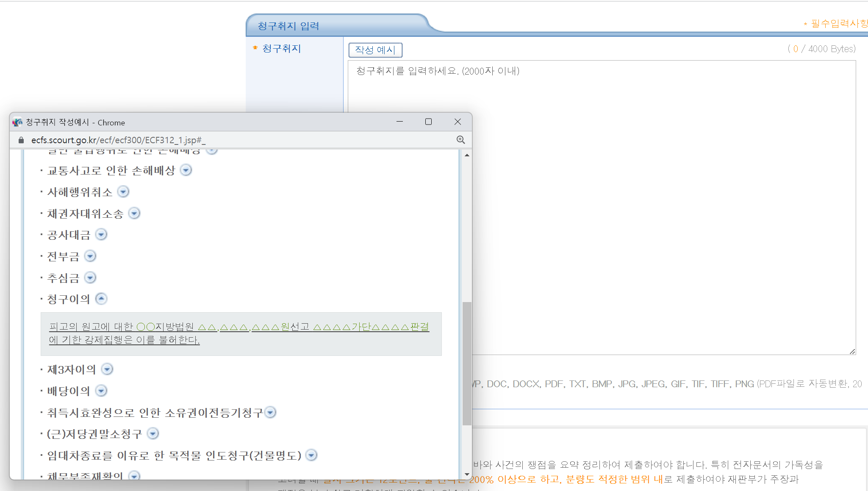Expand the 교통사고로 인한 손해배상 example
This screenshot has width=868, height=491.
[x=186, y=170]
